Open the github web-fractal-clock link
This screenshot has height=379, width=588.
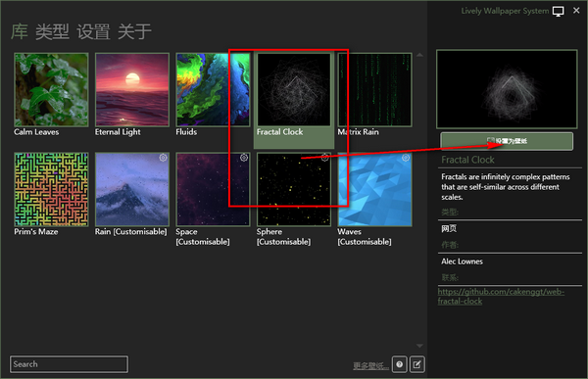(501, 296)
